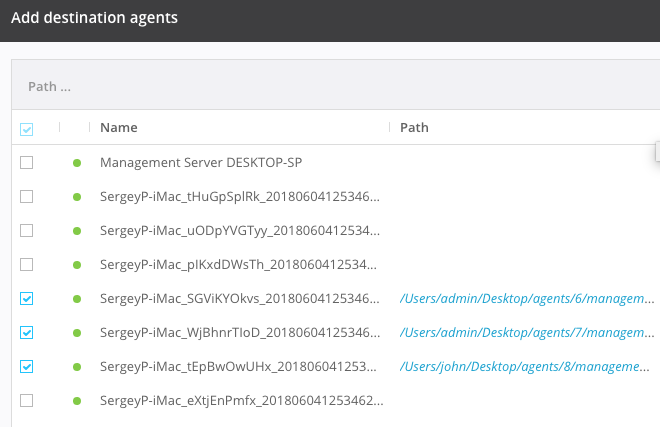The image size is (660, 427).
Task: Click green status dot for Management Server DESKTOP-SP
Action: tap(77, 162)
